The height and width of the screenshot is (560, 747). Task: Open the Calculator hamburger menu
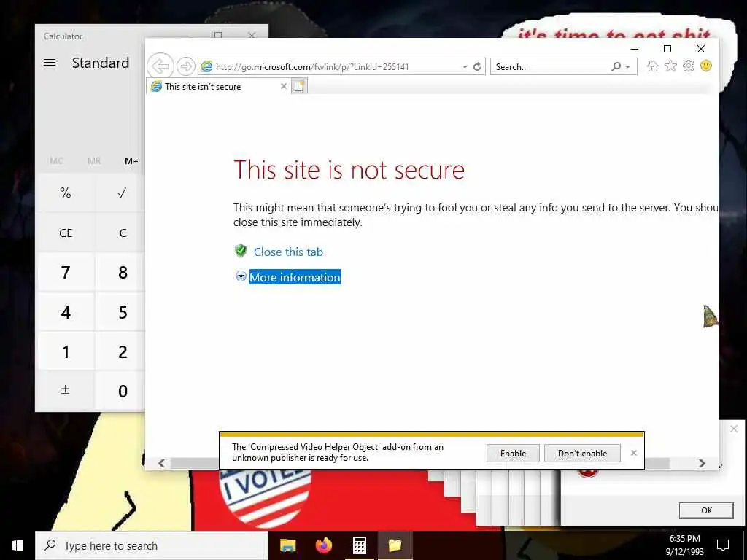click(x=50, y=63)
